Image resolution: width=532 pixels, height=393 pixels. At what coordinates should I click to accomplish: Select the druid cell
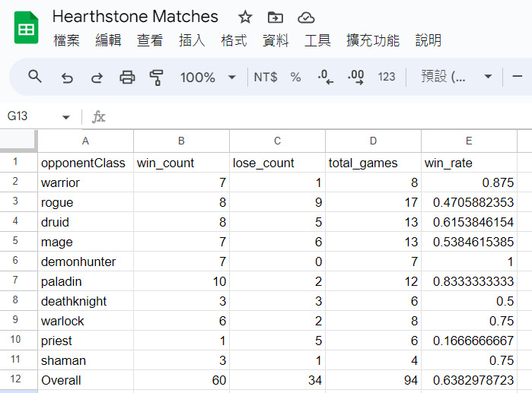(85, 222)
